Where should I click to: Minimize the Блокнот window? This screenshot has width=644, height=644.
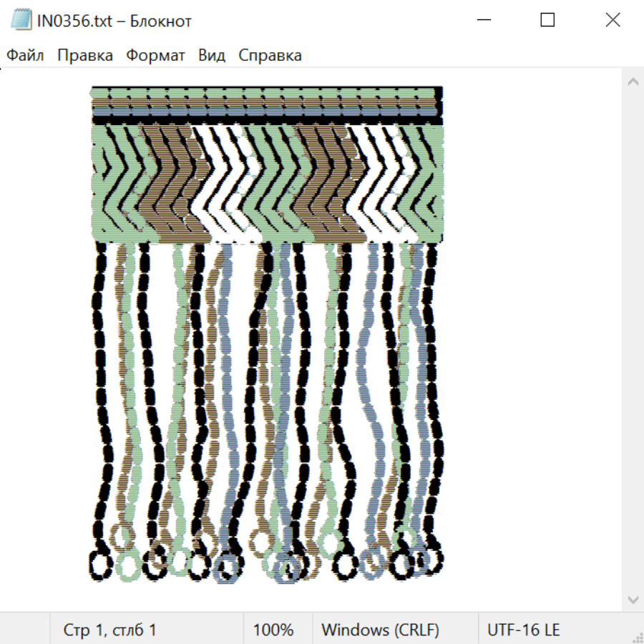tap(484, 20)
